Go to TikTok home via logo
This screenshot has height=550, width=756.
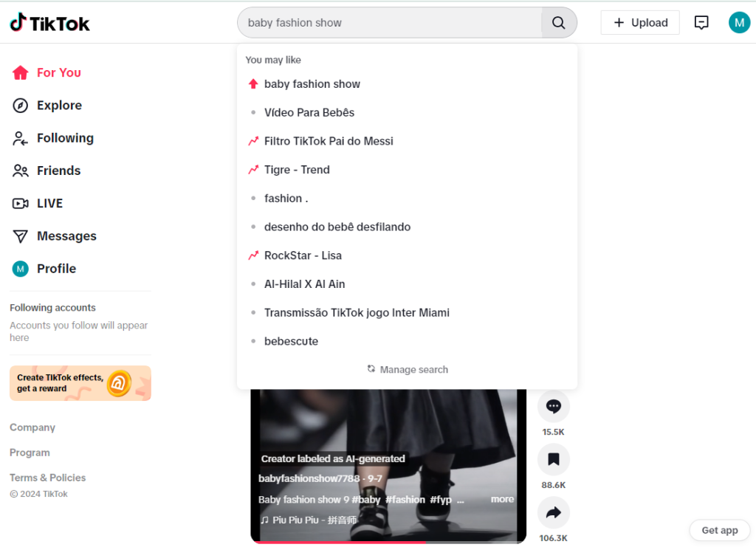tap(49, 23)
